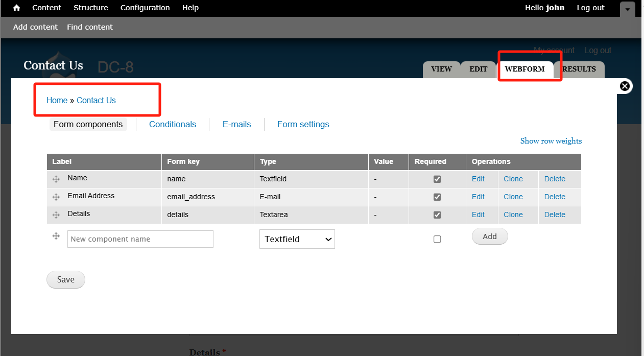Clone the Email Address component
644x356 pixels.
coord(513,197)
